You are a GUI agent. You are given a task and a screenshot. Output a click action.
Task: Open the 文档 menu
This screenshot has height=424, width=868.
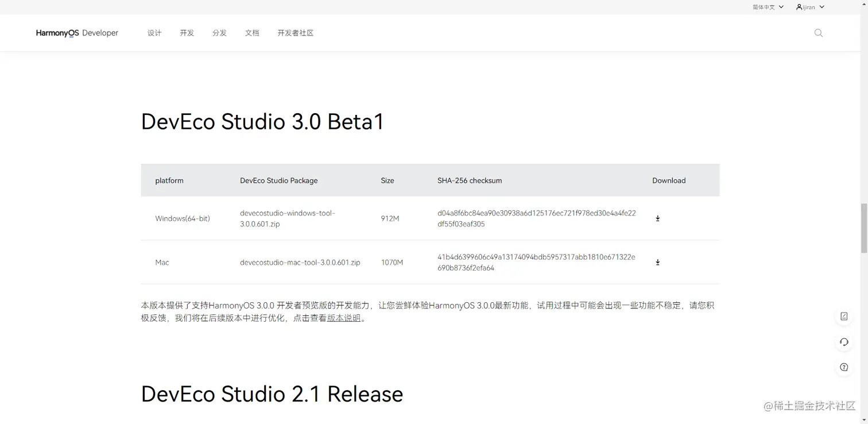click(x=252, y=33)
